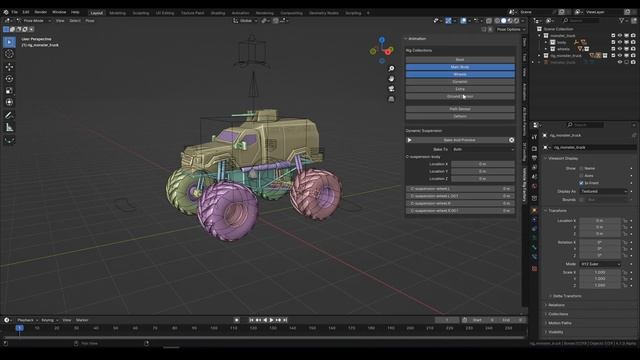This screenshot has width=640, height=360.
Task: Click the viewport zoom magnifier icon
Action: (x=391, y=69)
